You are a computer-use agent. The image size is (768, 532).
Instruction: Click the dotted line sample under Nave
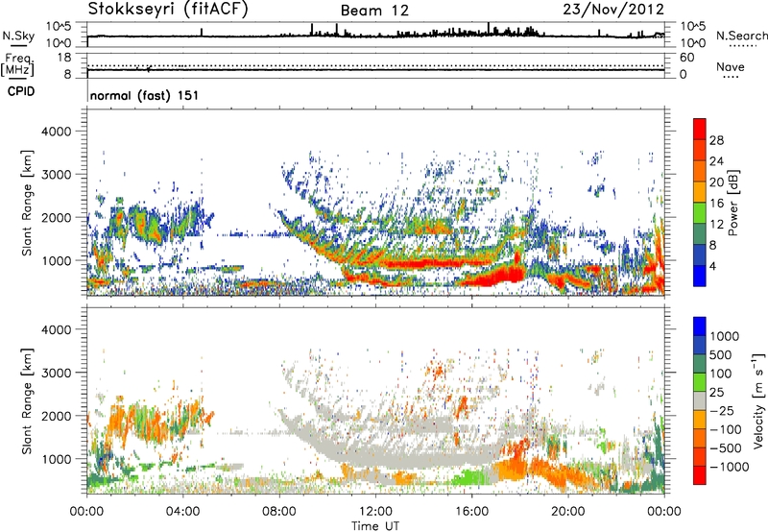(731, 77)
